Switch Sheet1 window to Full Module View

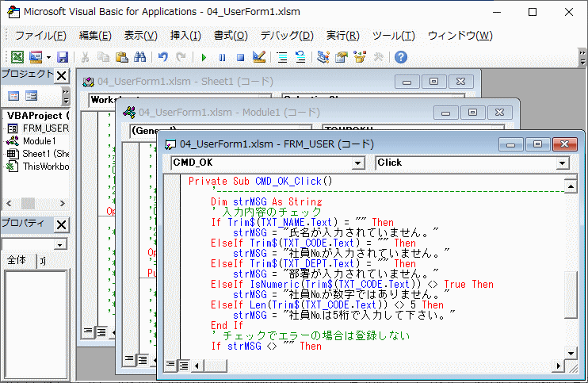pos(101,332)
